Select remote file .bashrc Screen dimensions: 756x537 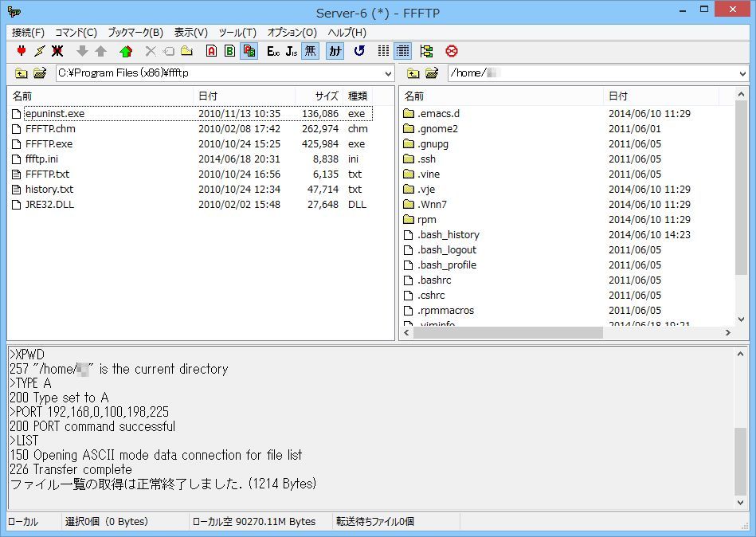click(x=434, y=280)
